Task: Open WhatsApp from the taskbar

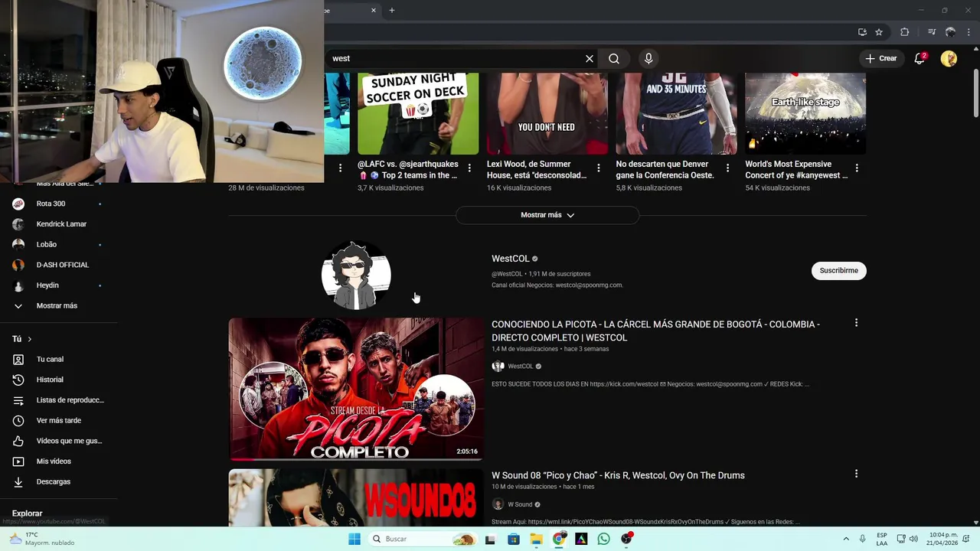Action: click(604, 539)
